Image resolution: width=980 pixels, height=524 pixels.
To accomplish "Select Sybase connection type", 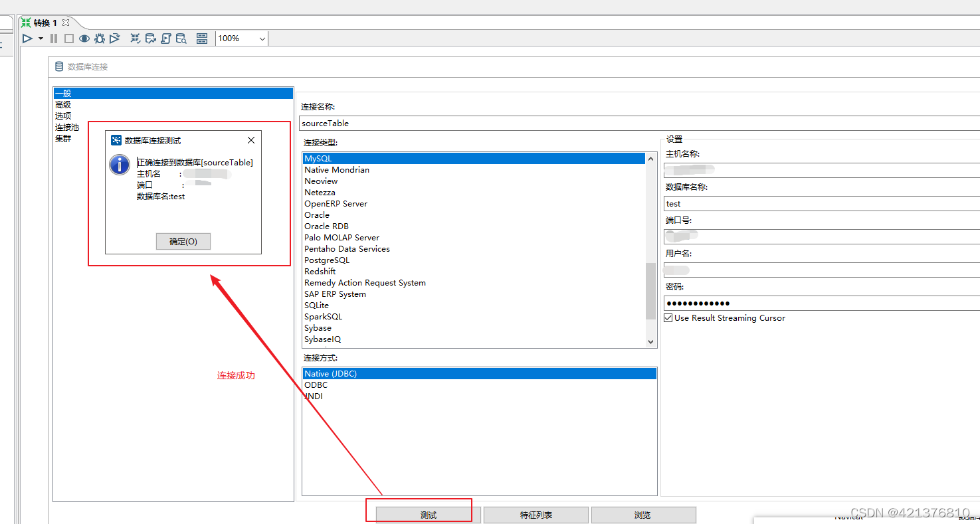I will click(x=318, y=327).
